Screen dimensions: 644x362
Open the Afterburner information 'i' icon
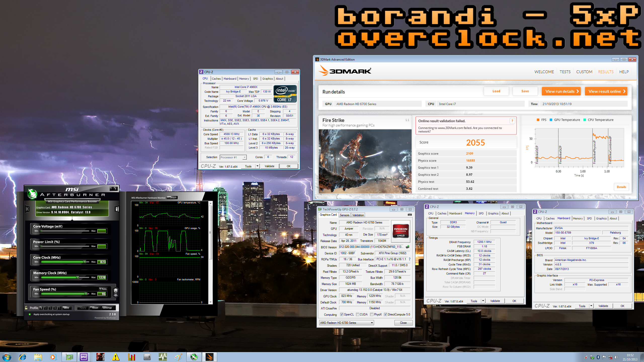(x=117, y=209)
